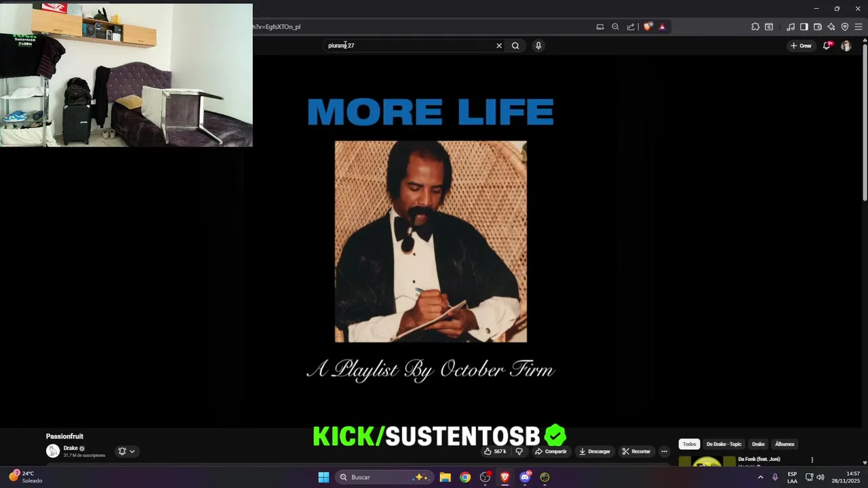Select the Álbumes filter chip
This screenshot has height=488, width=868.
[785, 444]
